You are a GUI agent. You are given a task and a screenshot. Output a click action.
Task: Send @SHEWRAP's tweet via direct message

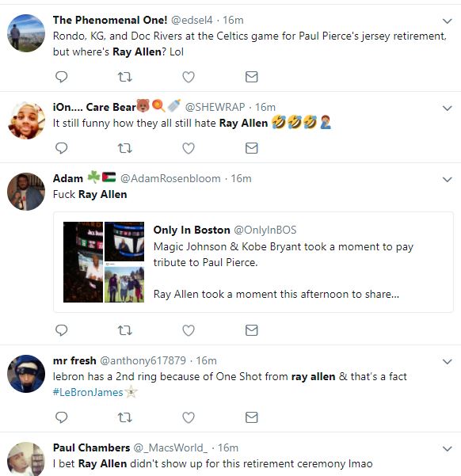251,148
